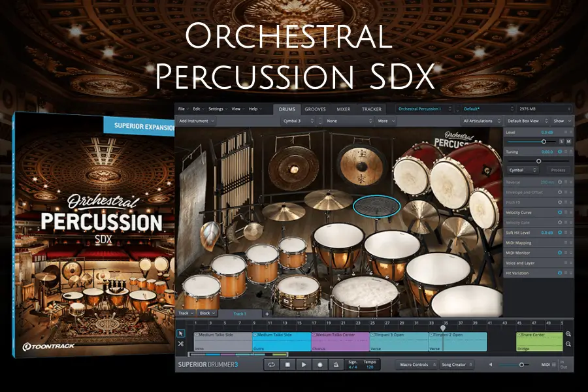Start playback with the Play button
The width and height of the screenshot is (588, 392).
(304, 365)
